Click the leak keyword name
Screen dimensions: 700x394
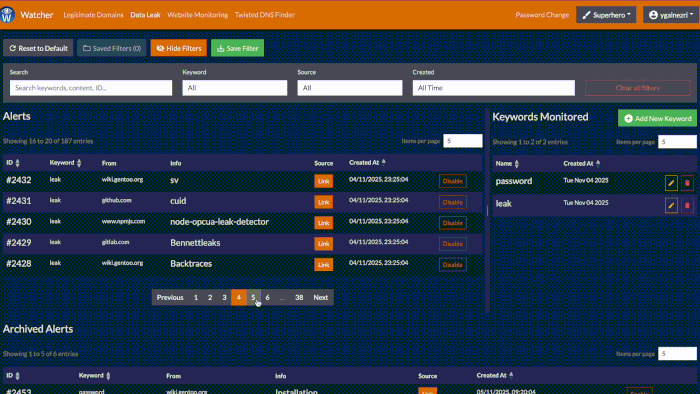point(504,203)
